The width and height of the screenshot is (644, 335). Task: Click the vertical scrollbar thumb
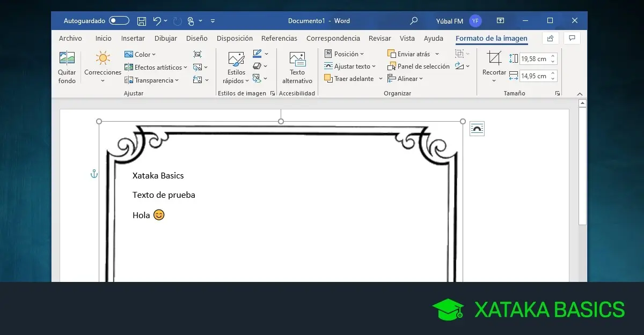pyautogui.click(x=582, y=166)
